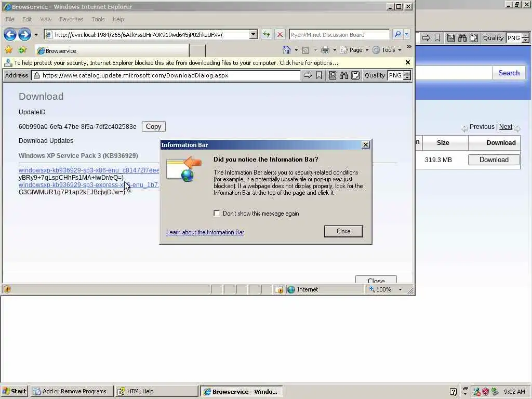Click the red security shield tray icon
The height and width of the screenshot is (399, 532).
(486, 392)
